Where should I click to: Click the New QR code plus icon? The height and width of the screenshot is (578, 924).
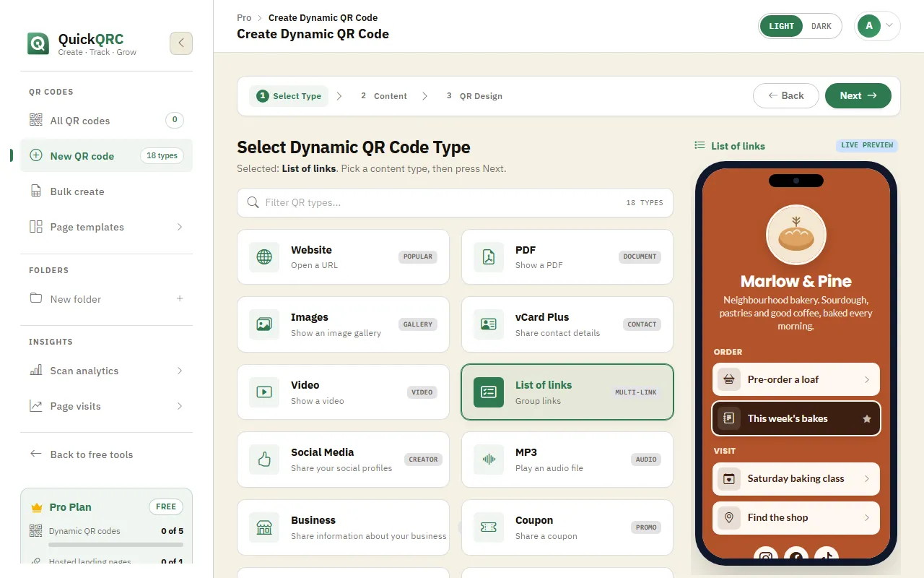point(35,155)
